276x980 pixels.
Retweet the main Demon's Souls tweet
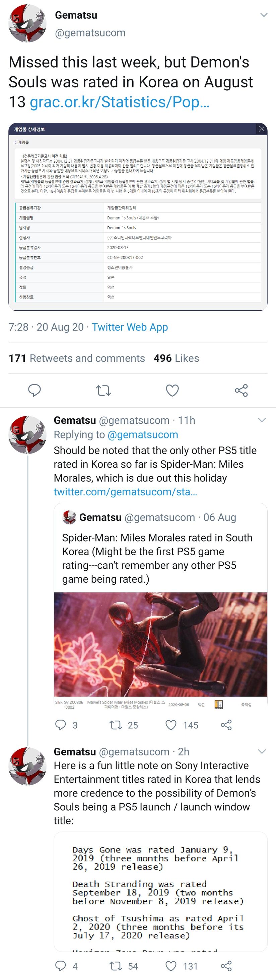[x=103, y=390]
